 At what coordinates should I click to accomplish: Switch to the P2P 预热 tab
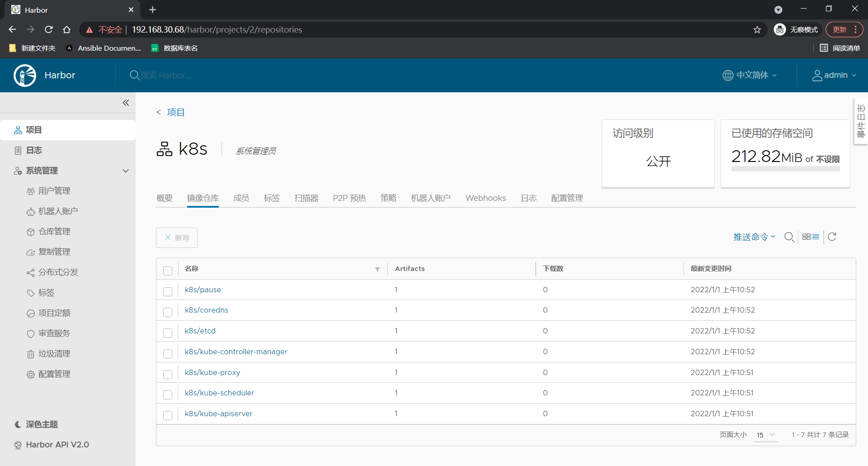[x=349, y=198]
